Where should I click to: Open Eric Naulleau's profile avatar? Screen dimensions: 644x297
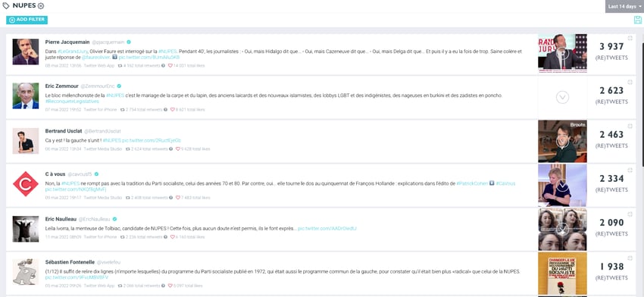(x=26, y=229)
